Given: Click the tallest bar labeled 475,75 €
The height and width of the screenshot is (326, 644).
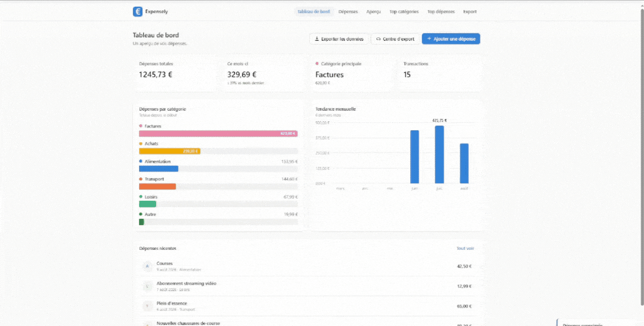Looking at the screenshot, I should click(x=439, y=155).
